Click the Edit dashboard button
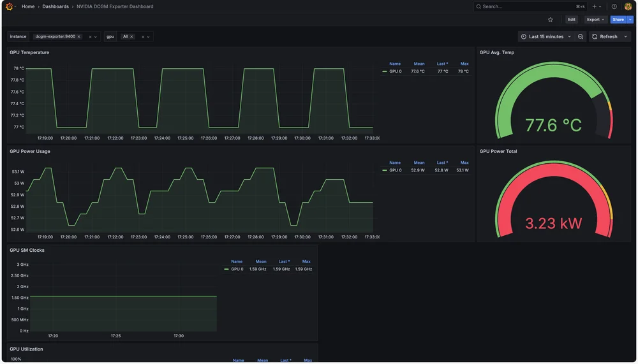This screenshot has height=364, width=638. click(572, 20)
